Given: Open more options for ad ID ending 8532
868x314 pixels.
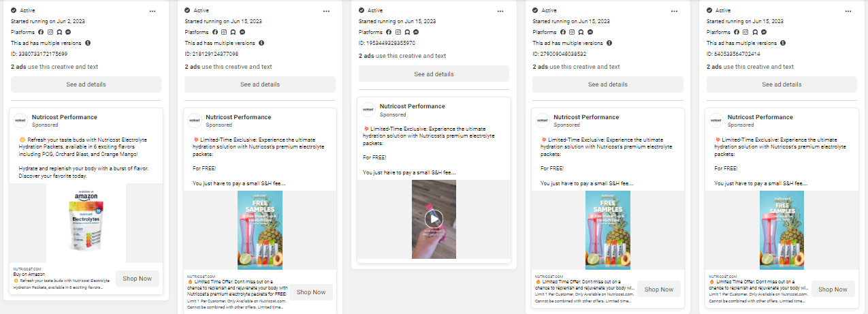Looking at the screenshot, I should [674, 12].
